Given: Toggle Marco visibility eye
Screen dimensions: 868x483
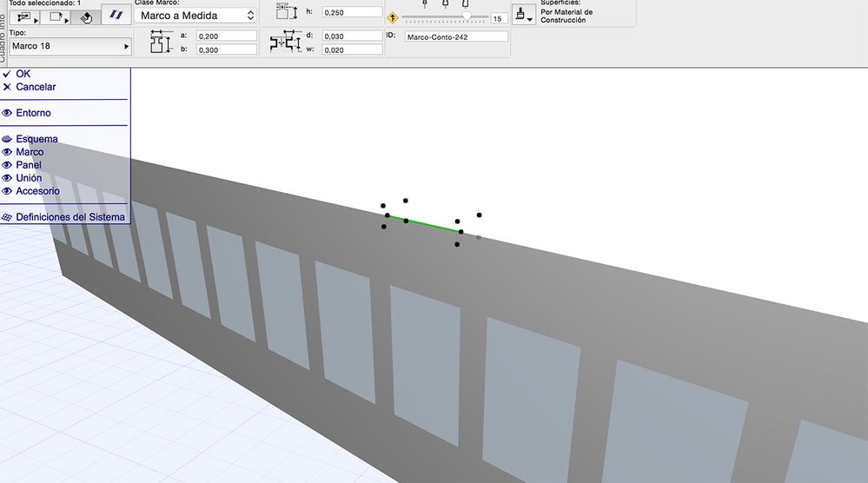Looking at the screenshot, I should (x=7, y=152).
